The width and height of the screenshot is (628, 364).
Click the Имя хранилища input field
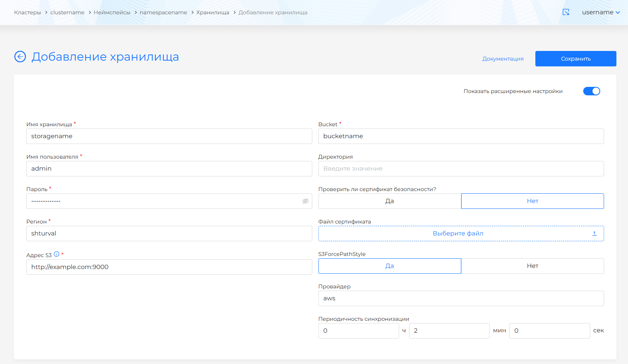click(169, 136)
